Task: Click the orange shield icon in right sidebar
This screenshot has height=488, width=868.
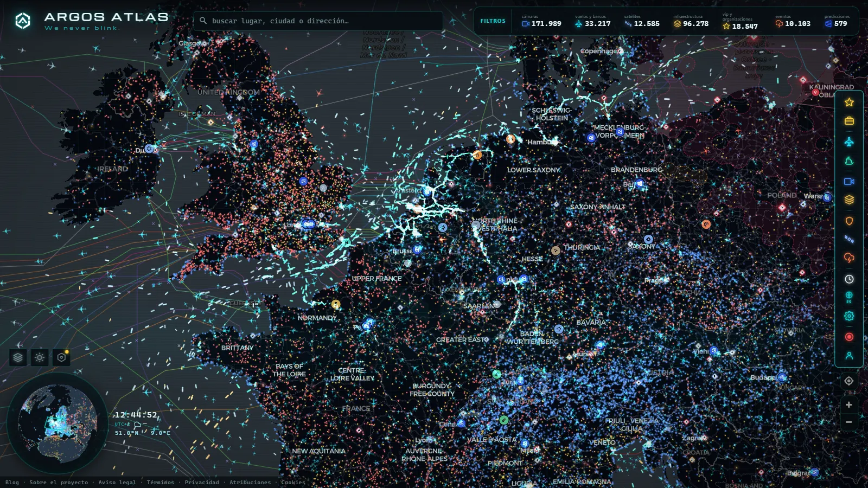Action: tap(849, 221)
